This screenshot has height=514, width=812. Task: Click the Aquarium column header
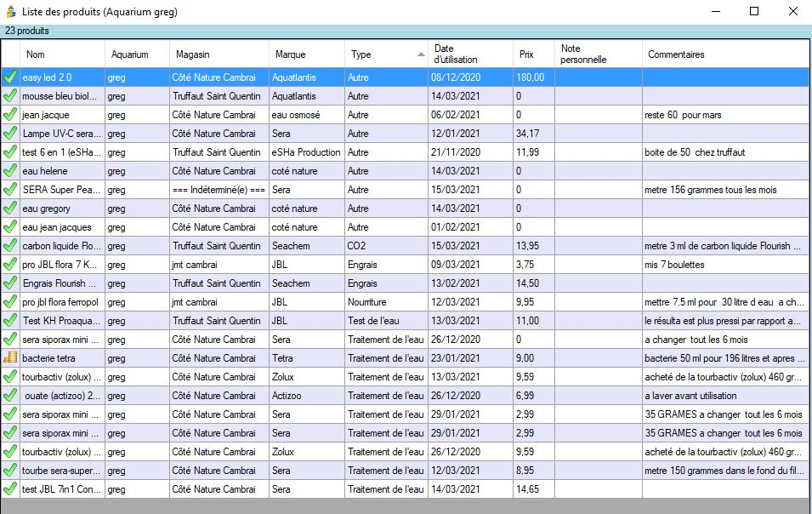coord(137,54)
